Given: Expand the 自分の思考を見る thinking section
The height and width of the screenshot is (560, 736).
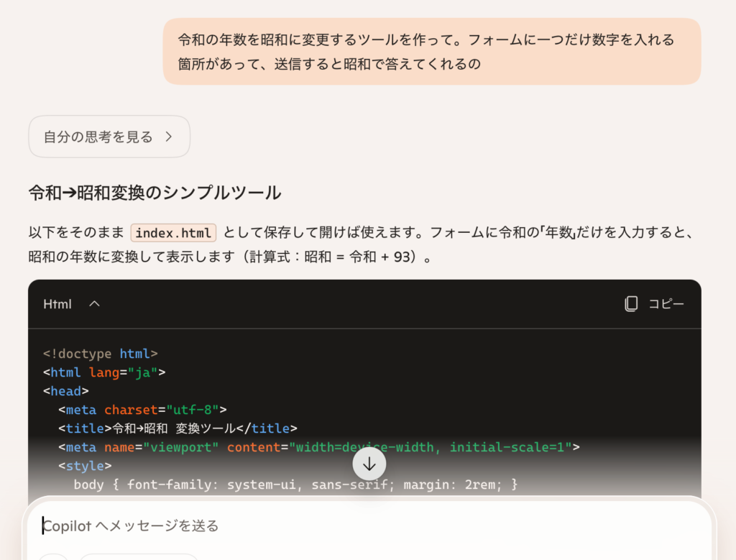Looking at the screenshot, I should tap(109, 137).
